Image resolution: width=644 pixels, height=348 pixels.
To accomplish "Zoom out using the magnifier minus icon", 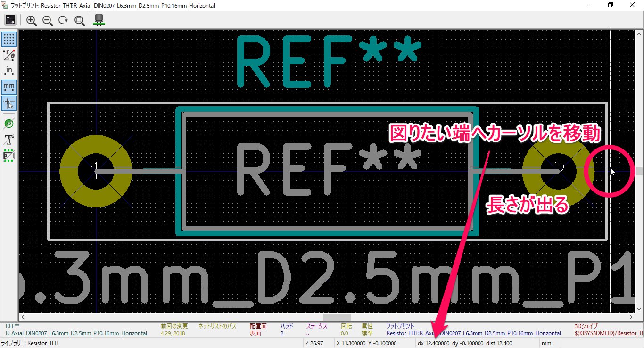I will (48, 20).
